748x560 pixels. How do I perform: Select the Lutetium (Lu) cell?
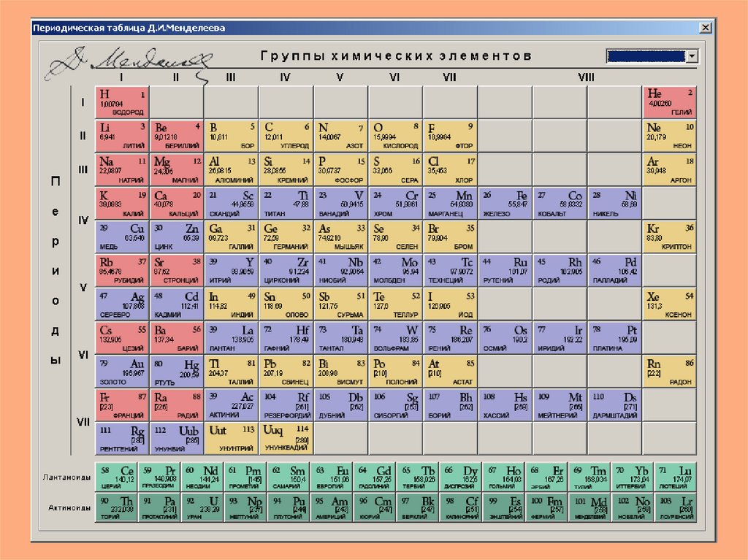pos(676,476)
